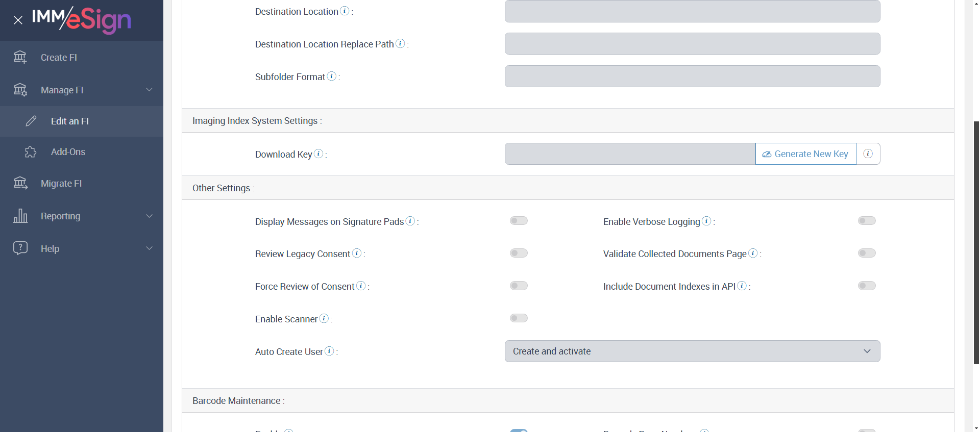Toggle Display Messages on Signature Pads
The height and width of the screenshot is (432, 980).
519,221
